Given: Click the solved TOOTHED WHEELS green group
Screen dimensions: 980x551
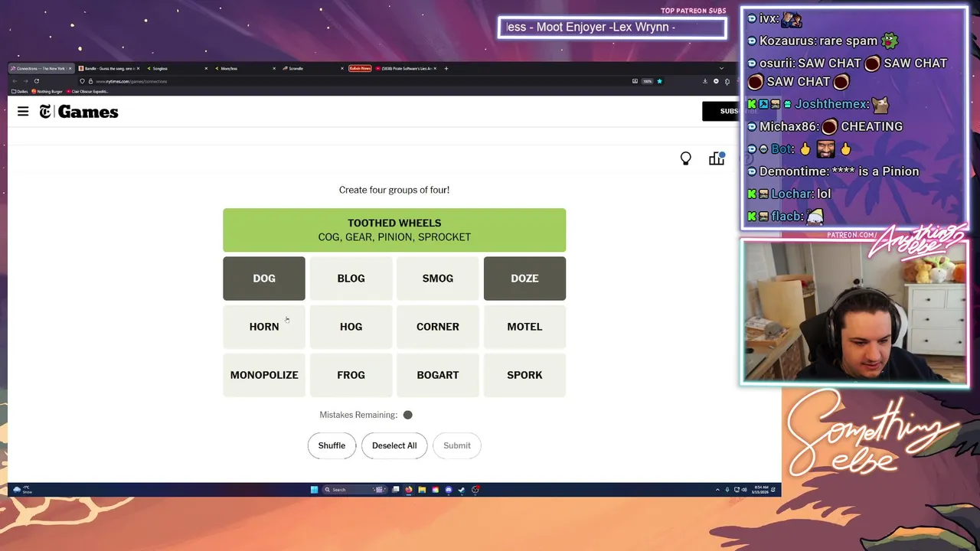Looking at the screenshot, I should click(394, 230).
